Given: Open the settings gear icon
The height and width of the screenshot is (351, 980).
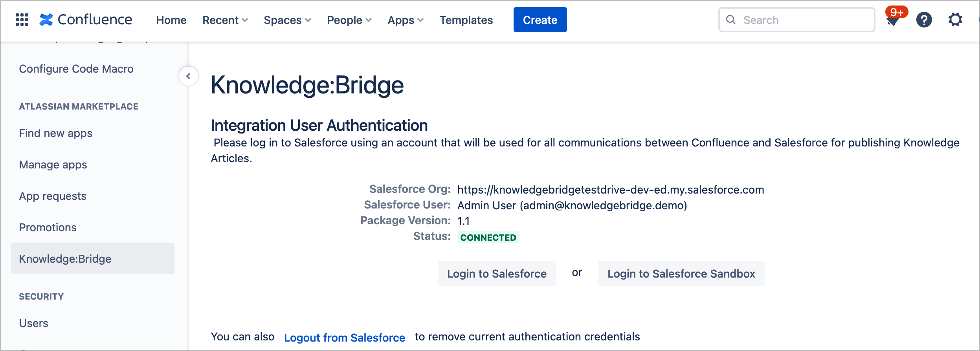Looking at the screenshot, I should click(955, 20).
